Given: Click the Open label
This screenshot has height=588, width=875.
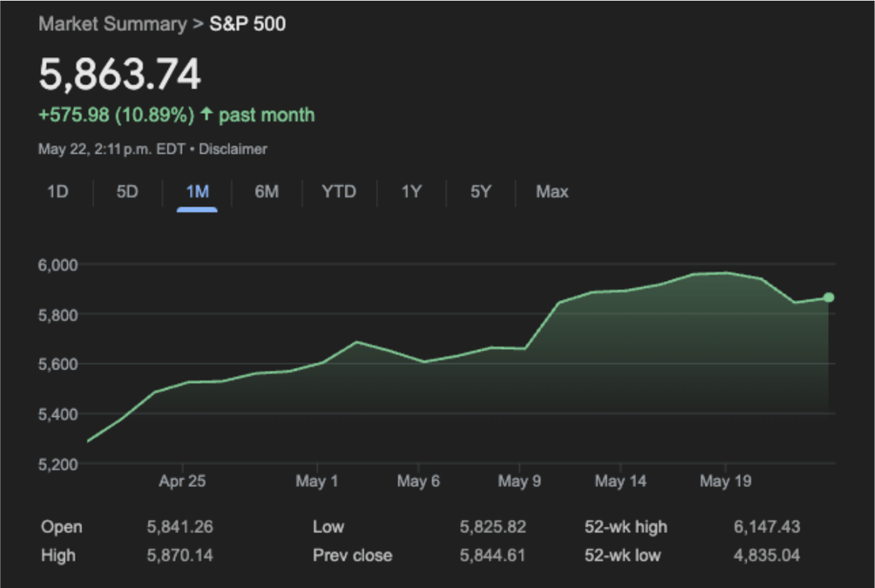Looking at the screenshot, I should (62, 527).
